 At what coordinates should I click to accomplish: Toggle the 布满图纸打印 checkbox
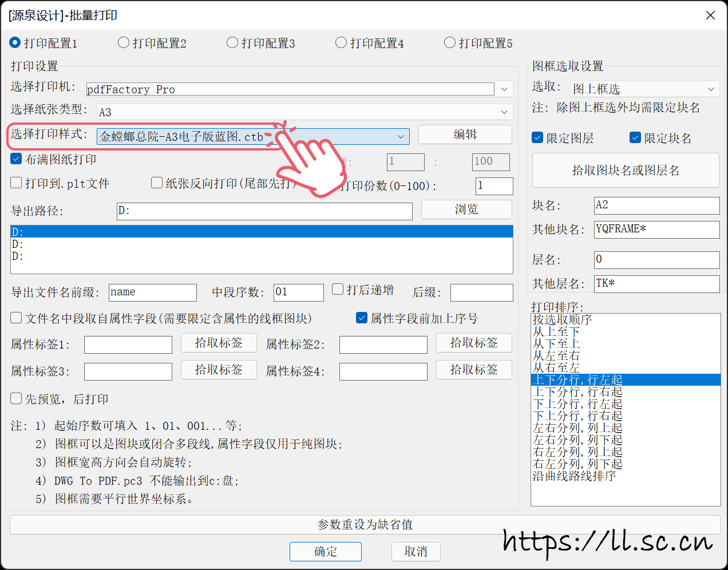(x=17, y=159)
